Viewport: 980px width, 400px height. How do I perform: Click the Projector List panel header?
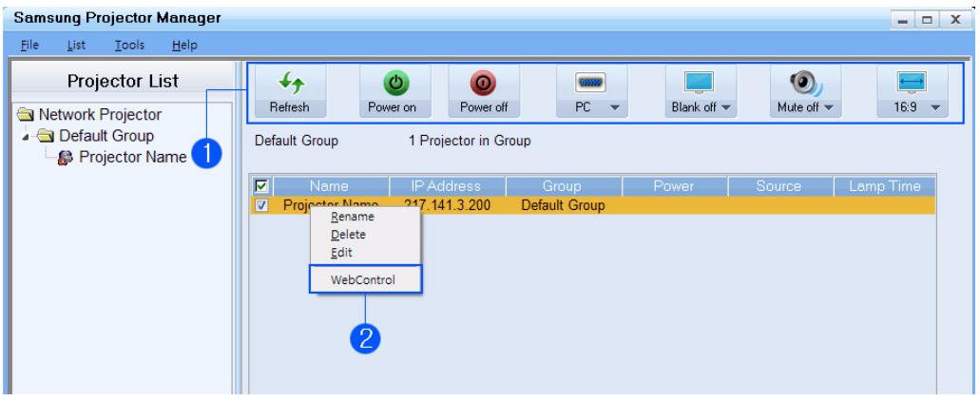(x=123, y=82)
